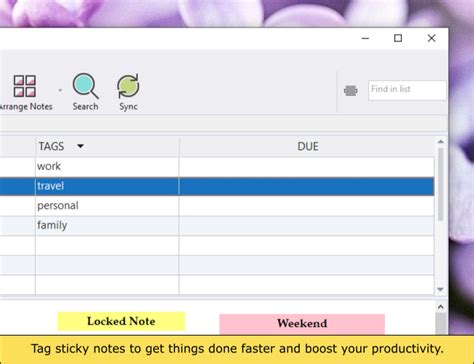474x364 pixels.
Task: Focus the Find in list field
Action: click(407, 90)
